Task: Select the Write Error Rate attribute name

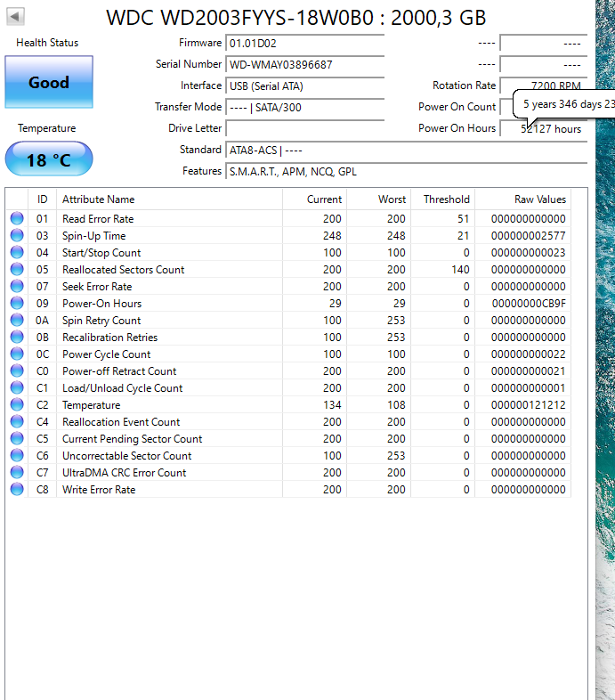Action: [x=99, y=490]
